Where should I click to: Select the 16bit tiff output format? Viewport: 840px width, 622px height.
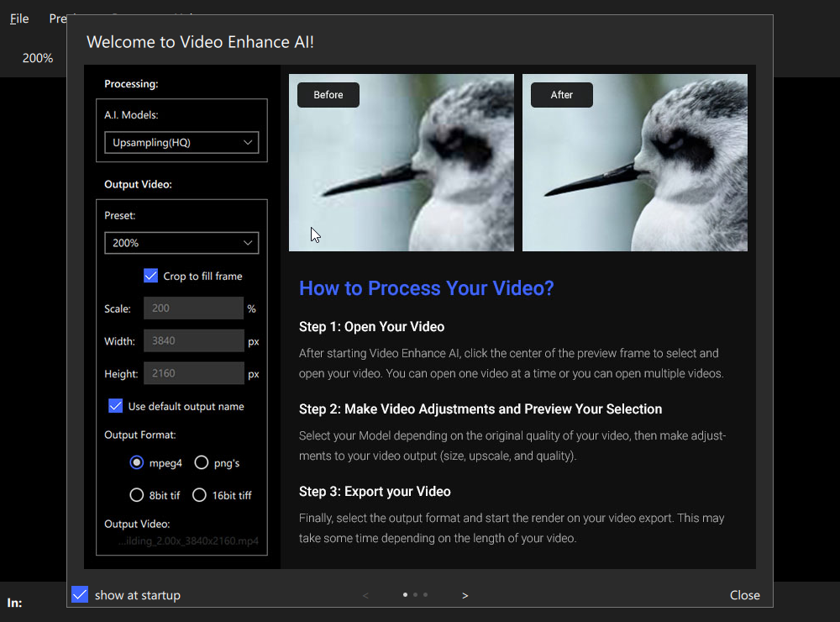pos(199,495)
